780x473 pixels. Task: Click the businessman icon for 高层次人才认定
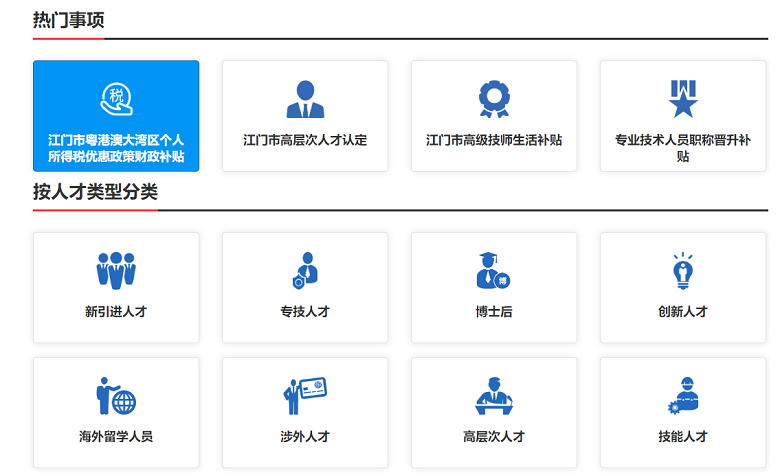[x=305, y=99]
